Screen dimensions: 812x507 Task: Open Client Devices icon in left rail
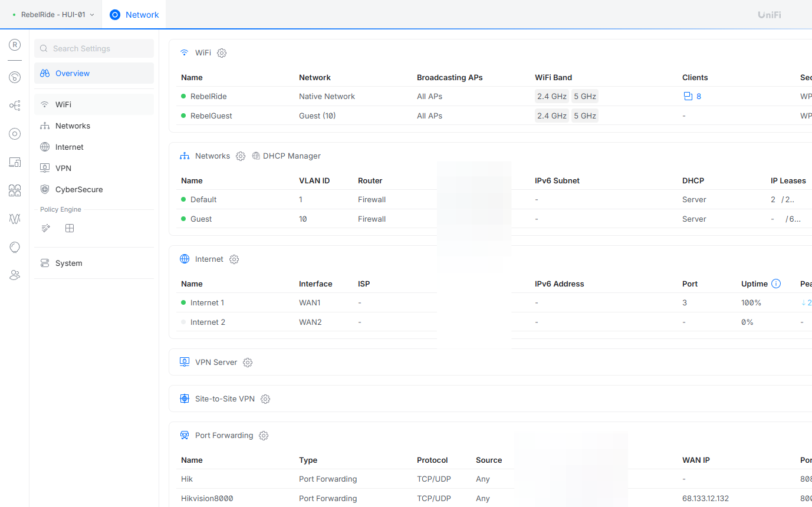coord(15,162)
